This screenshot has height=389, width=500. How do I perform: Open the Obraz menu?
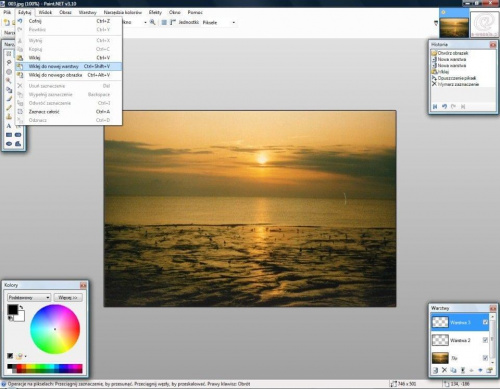click(x=65, y=12)
